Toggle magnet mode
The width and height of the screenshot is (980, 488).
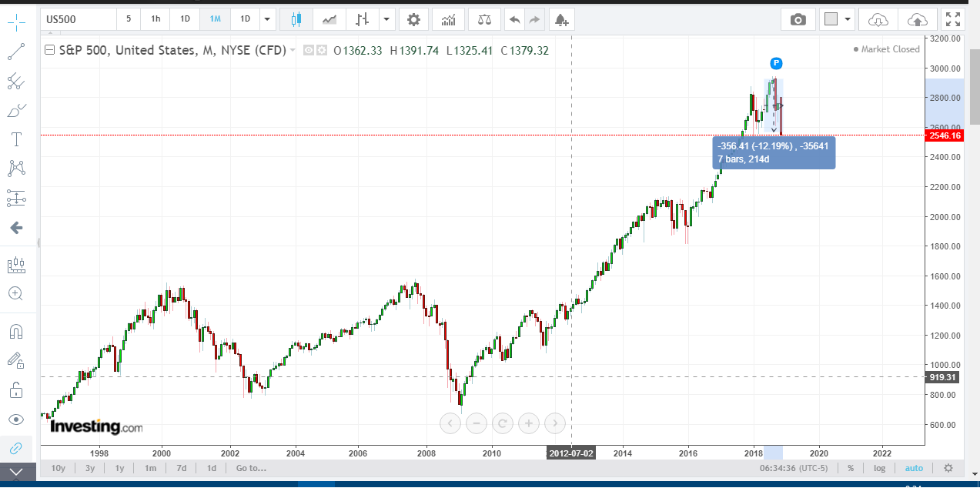click(16, 332)
